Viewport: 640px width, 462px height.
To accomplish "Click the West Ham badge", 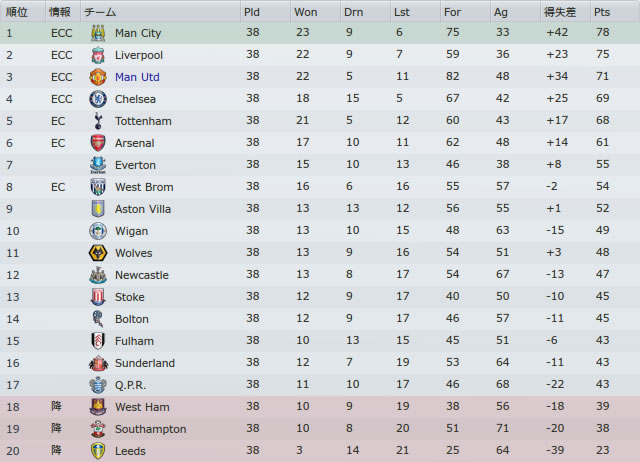I will pyautogui.click(x=98, y=407).
